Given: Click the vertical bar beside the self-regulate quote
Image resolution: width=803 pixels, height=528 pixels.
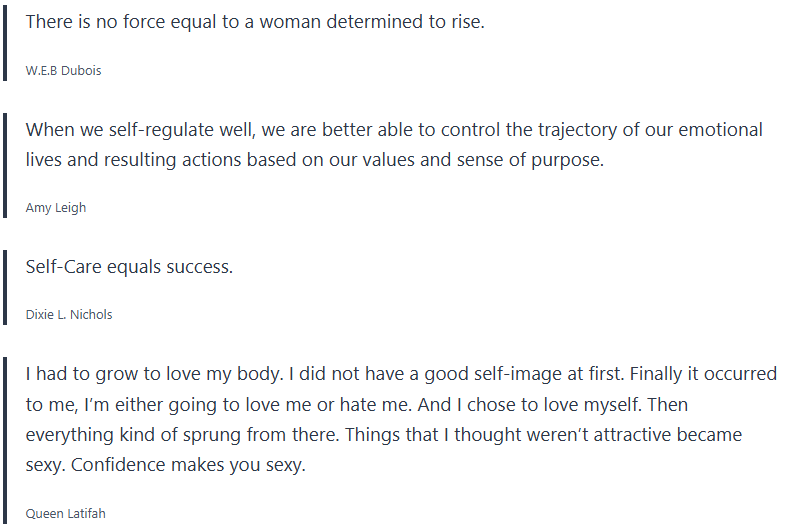Looking at the screenshot, I should click(x=5, y=167).
